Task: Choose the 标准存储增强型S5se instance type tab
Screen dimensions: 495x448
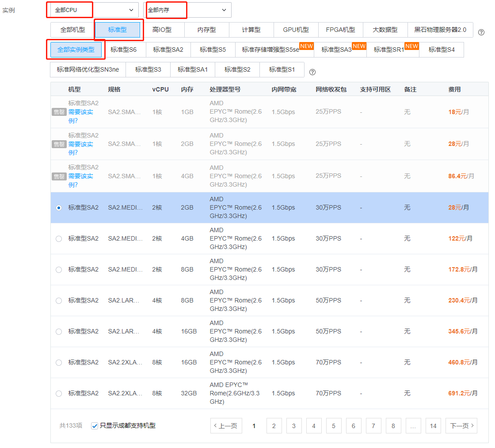Action: click(274, 50)
